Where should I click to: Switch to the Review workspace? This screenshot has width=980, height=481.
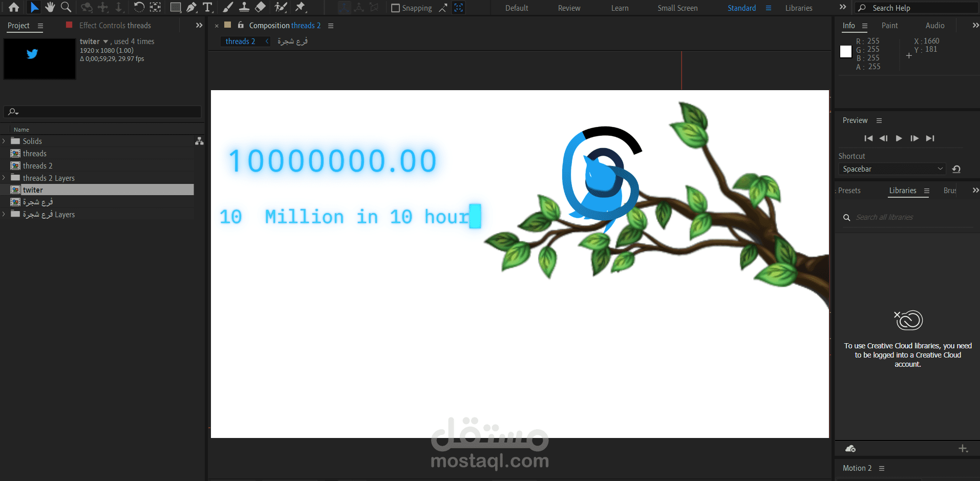569,8
